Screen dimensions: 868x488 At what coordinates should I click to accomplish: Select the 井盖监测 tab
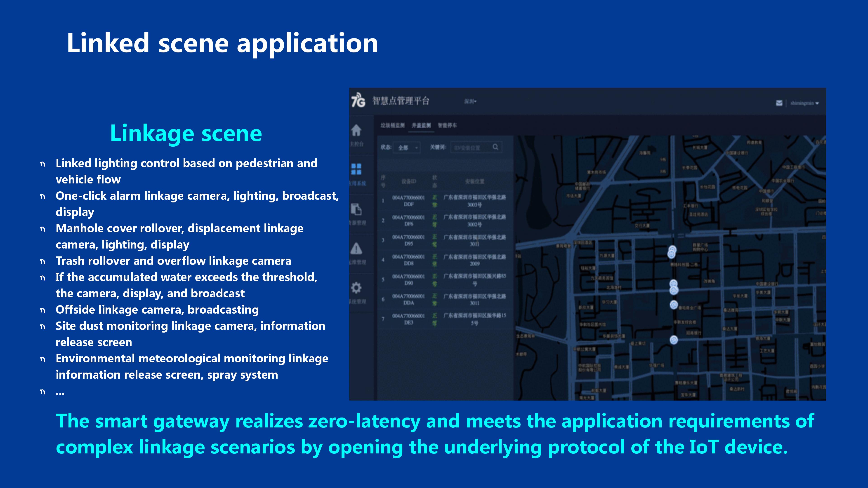pos(421,125)
